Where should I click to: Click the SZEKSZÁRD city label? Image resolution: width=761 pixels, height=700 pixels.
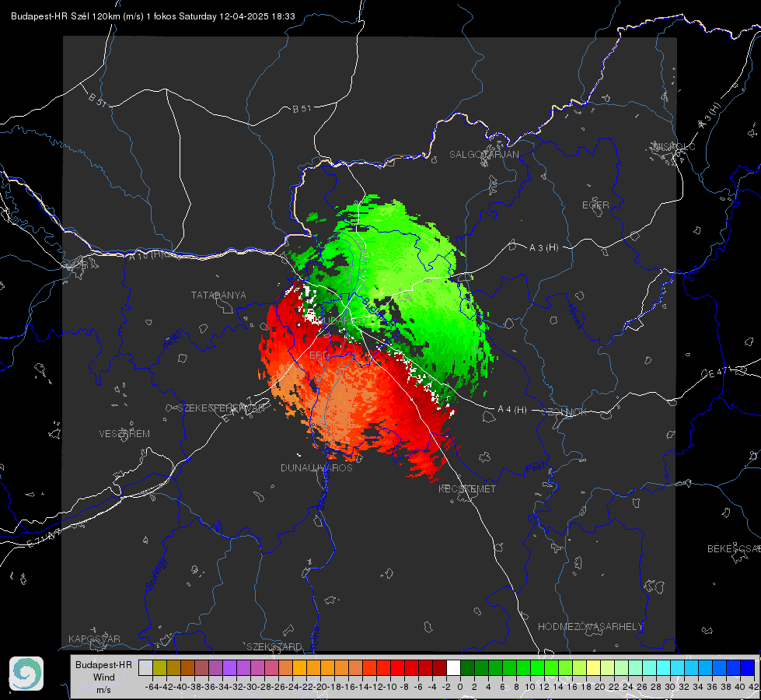point(274,646)
